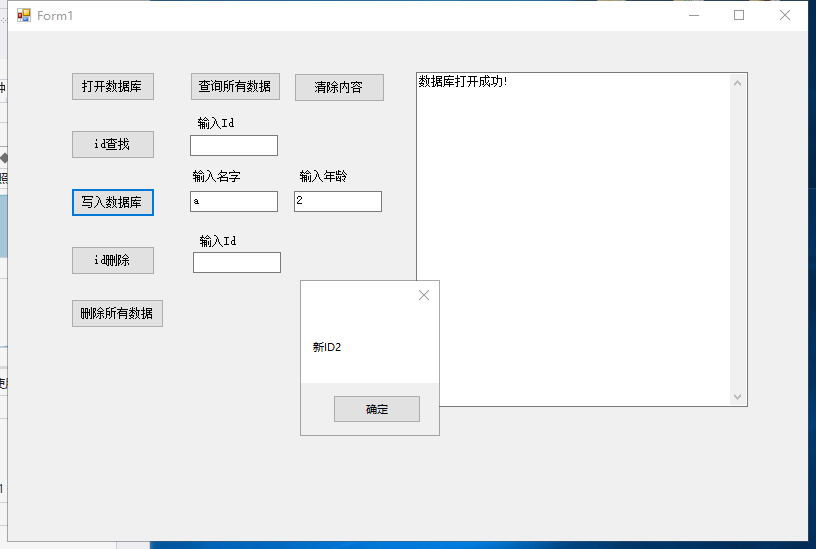Click the Form1 window icon in title bar
This screenshot has height=549, width=816.
click(x=24, y=15)
